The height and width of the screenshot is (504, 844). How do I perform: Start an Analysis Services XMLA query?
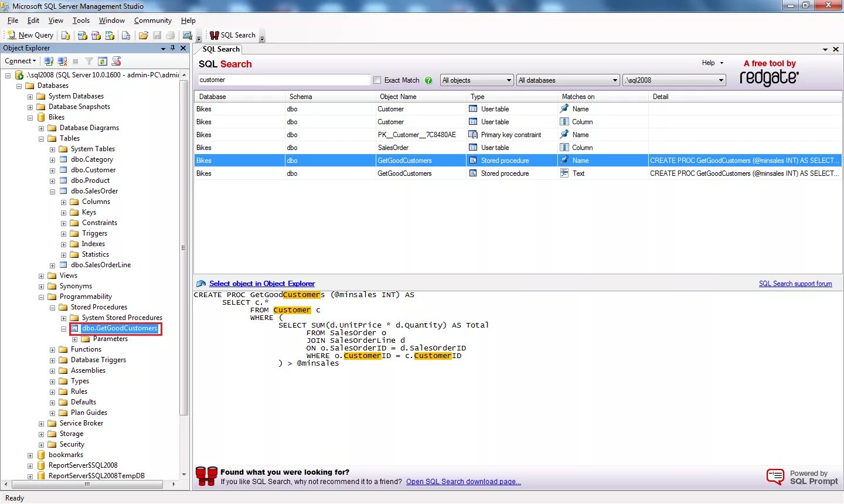click(x=110, y=35)
